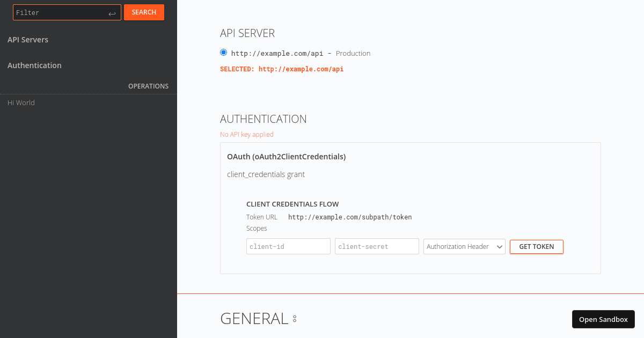
Task: Click the anchor dots icon beside GENERAL heading
Action: [294, 318]
